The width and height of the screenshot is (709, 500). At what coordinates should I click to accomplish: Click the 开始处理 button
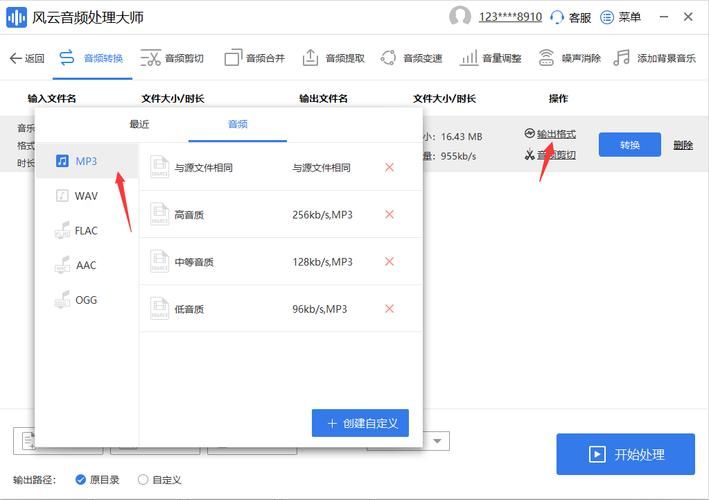tap(626, 454)
